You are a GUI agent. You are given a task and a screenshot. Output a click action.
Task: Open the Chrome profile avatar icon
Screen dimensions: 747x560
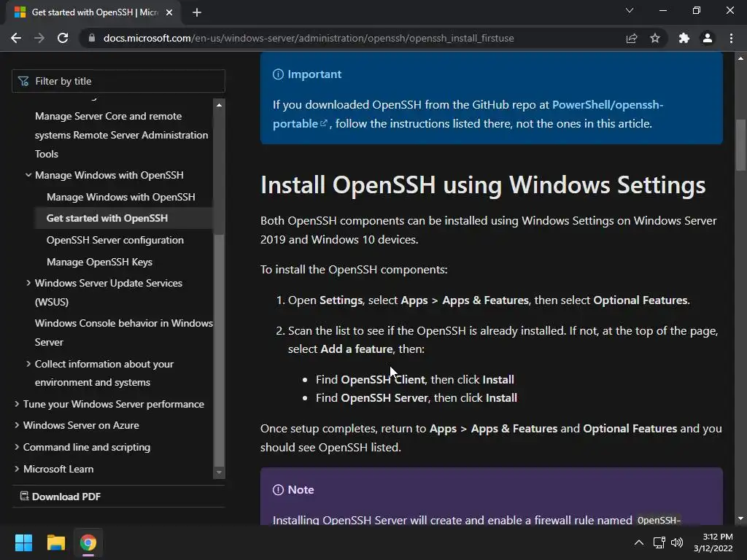(x=707, y=38)
